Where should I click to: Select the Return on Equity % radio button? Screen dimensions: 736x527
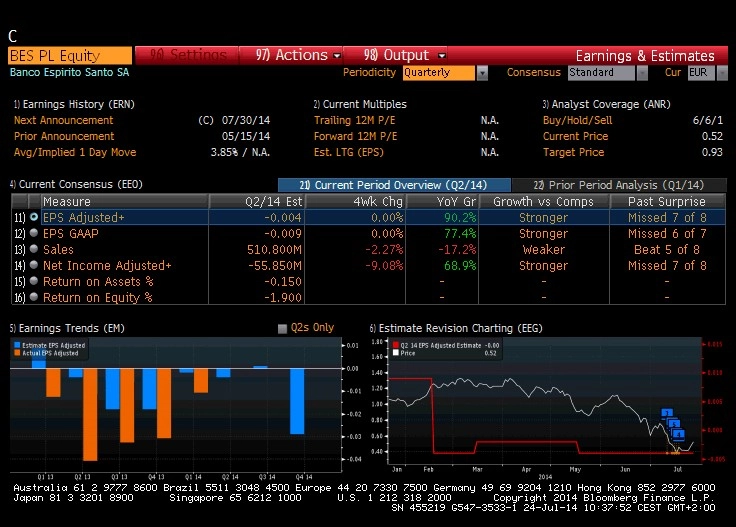[x=34, y=297]
